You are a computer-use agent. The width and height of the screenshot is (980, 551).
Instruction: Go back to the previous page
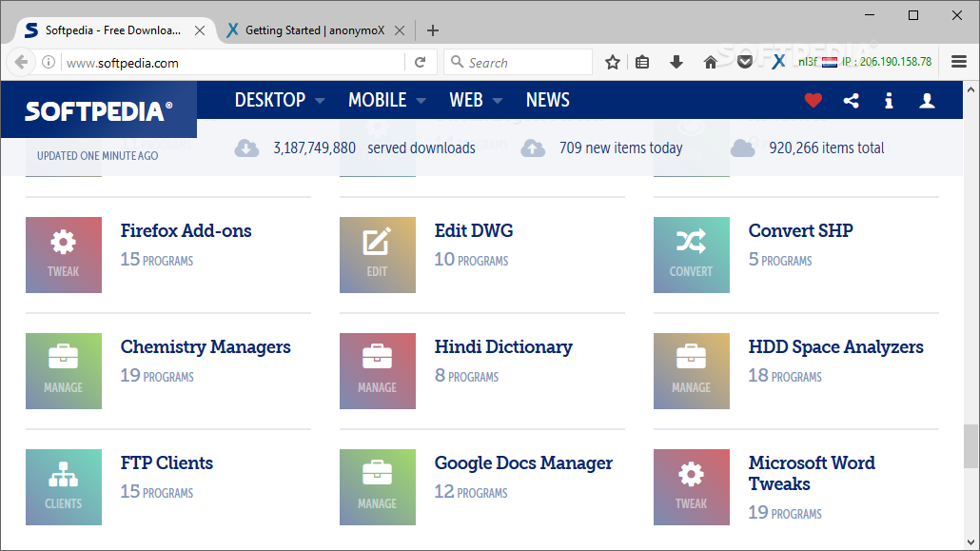21,63
